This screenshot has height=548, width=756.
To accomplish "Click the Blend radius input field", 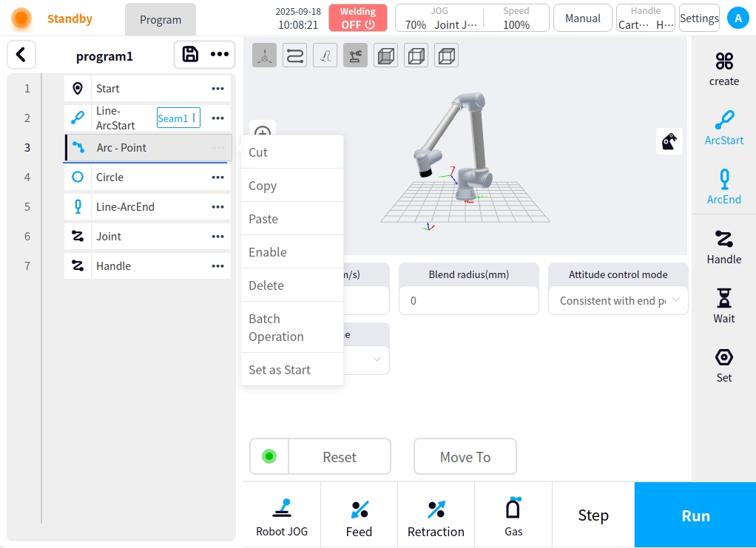I will click(468, 301).
